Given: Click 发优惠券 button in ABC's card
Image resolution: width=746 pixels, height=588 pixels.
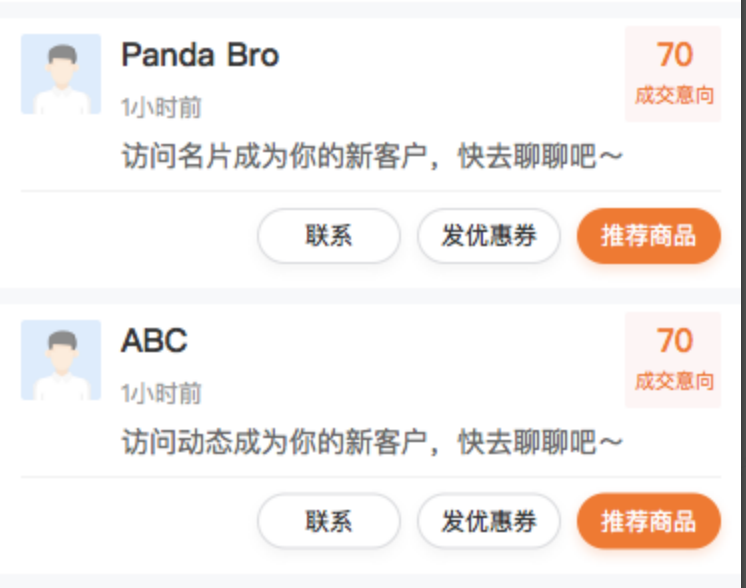Looking at the screenshot, I should 489,521.
